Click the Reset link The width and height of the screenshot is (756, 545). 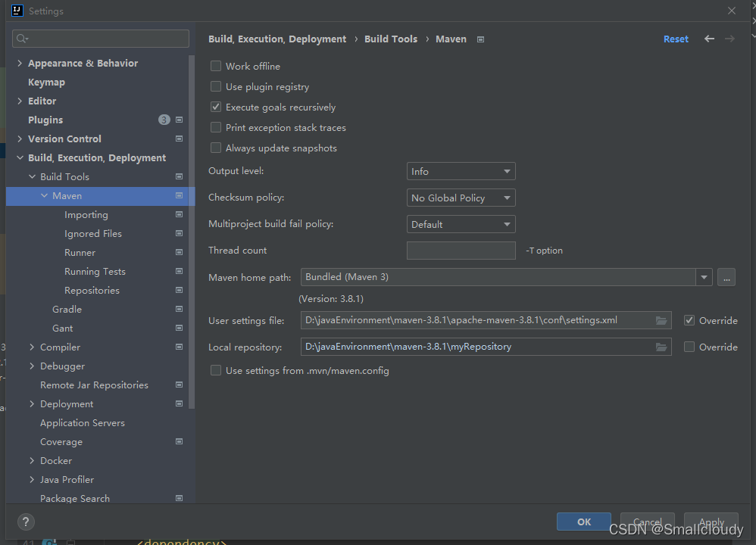click(x=675, y=38)
